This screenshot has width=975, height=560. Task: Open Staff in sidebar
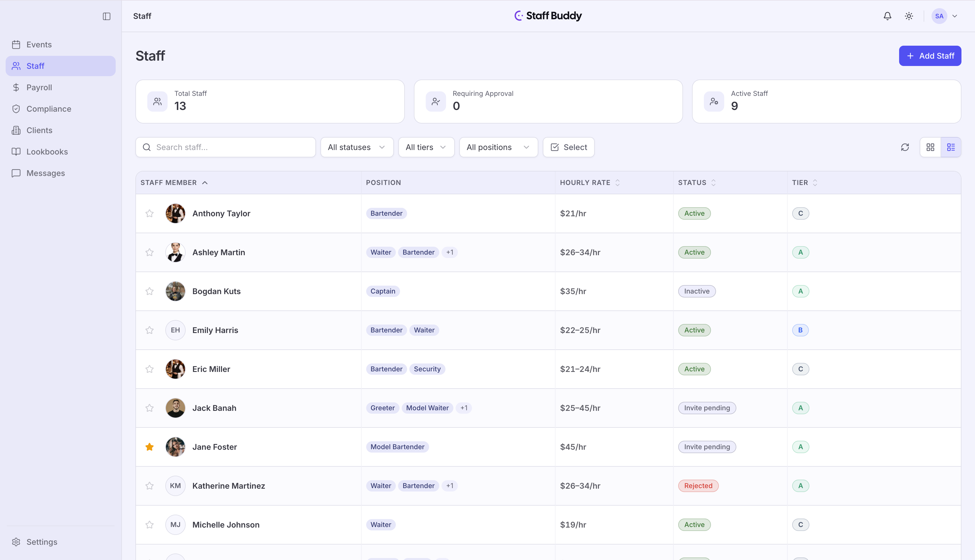61,66
